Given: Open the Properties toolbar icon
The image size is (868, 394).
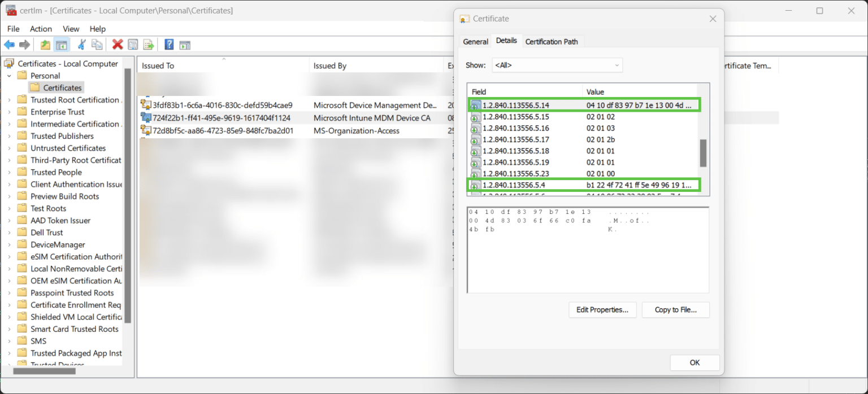Looking at the screenshot, I should tap(132, 44).
